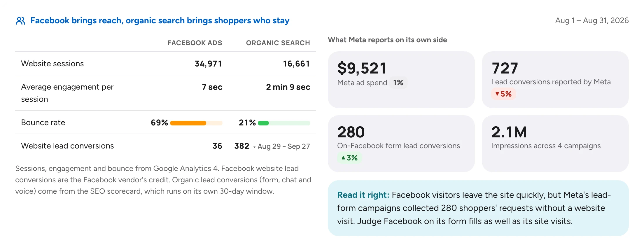Open the 280 On-Facebook form lead conversions card
This screenshot has height=250, width=644.
click(x=401, y=144)
